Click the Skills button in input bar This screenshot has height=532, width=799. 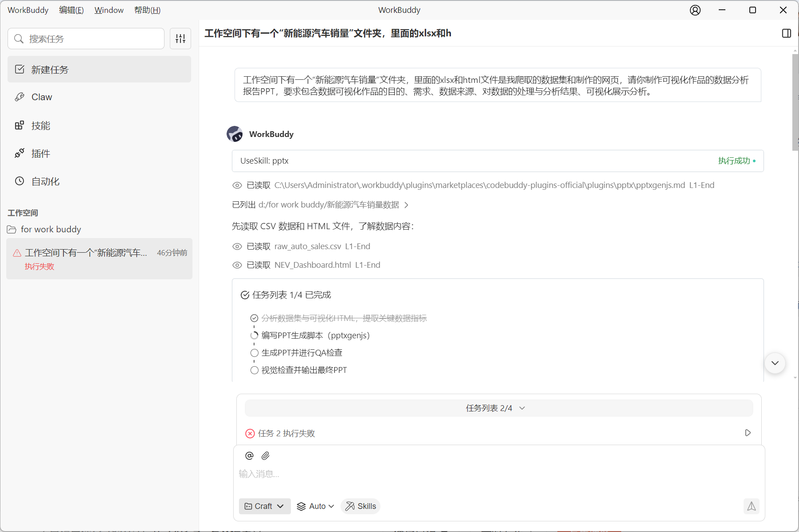[360, 506]
